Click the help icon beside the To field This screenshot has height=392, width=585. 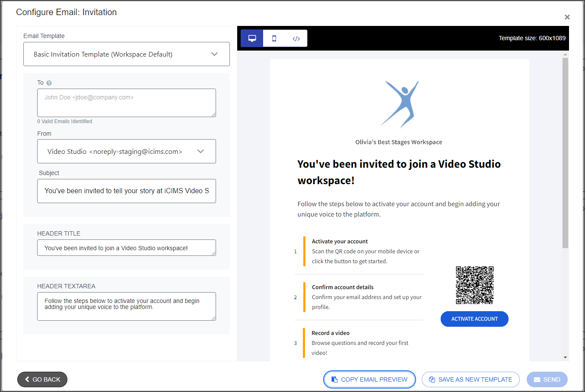click(x=48, y=83)
